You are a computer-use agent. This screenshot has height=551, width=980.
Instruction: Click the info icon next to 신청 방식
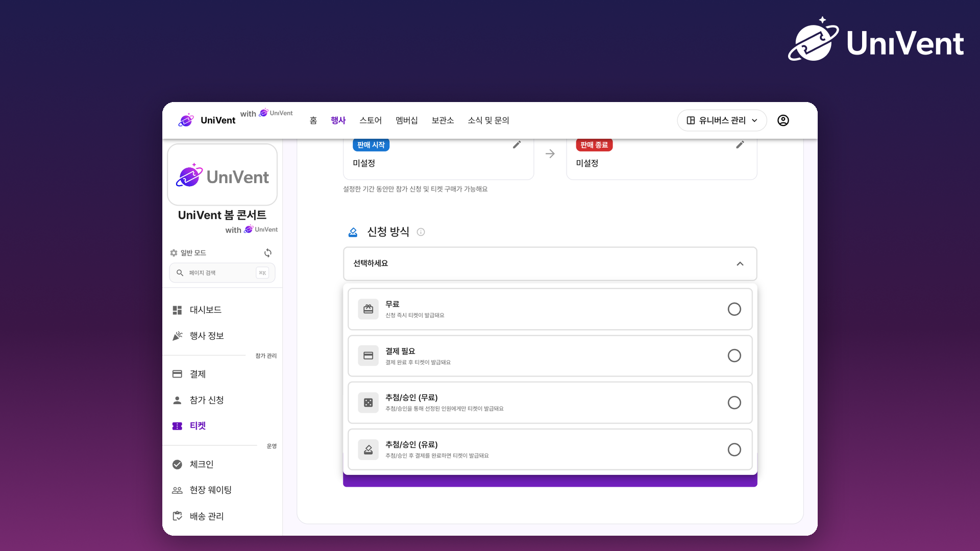421,232
